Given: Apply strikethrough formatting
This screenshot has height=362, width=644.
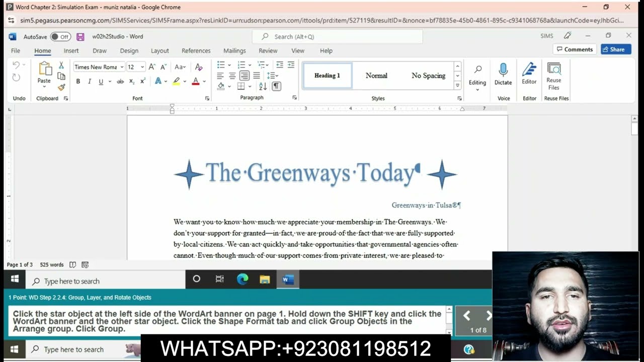Looking at the screenshot, I should tap(120, 81).
